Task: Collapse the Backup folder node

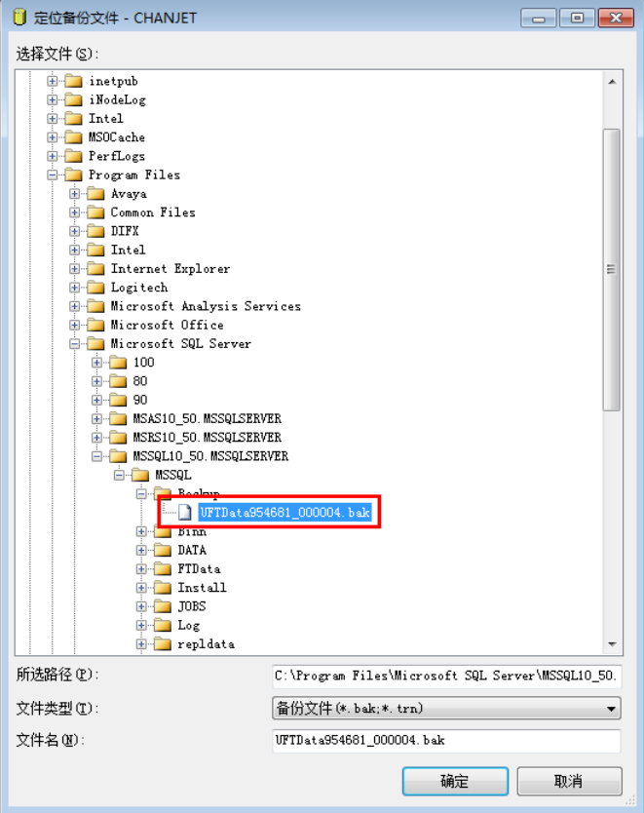Action: click(x=141, y=493)
